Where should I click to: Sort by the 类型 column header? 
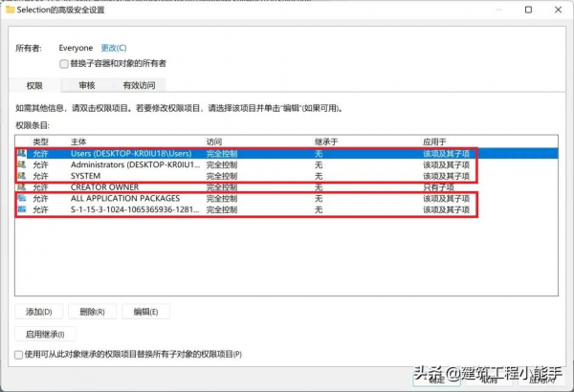pyautogui.click(x=40, y=142)
